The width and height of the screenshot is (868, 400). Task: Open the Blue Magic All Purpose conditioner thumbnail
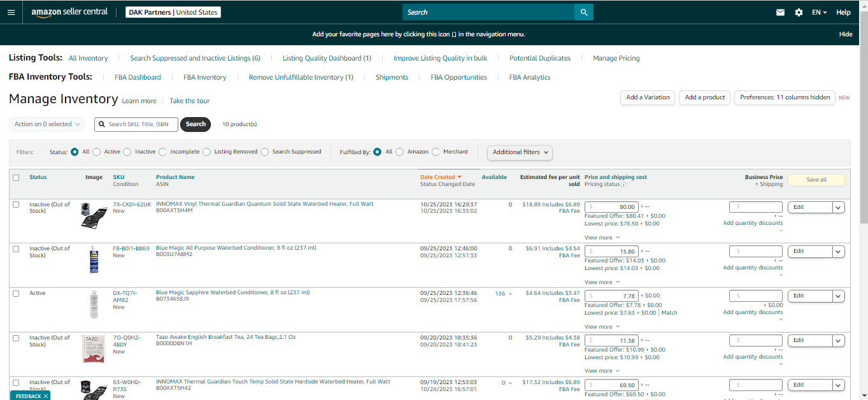point(94,259)
